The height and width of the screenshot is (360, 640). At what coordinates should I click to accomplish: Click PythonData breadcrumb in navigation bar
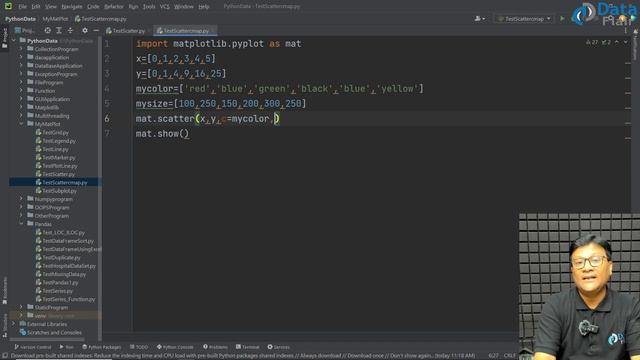[x=20, y=19]
